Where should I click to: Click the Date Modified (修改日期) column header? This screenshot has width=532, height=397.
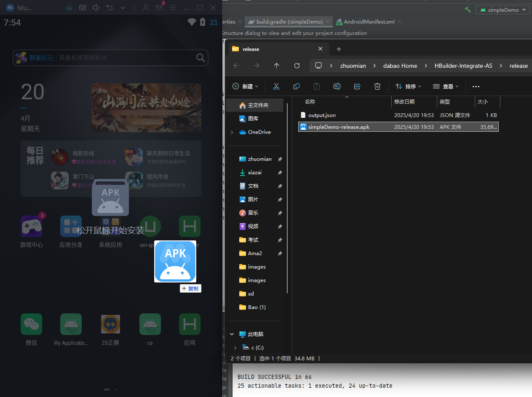click(404, 101)
